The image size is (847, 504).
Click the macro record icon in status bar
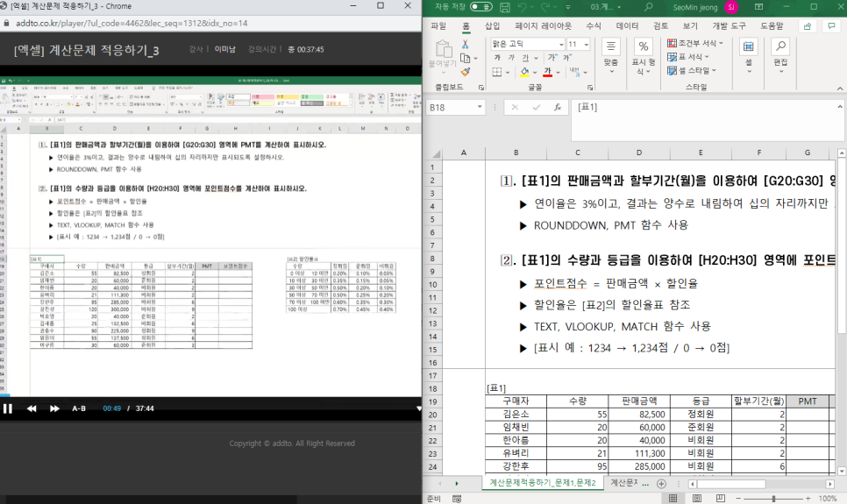point(457,498)
